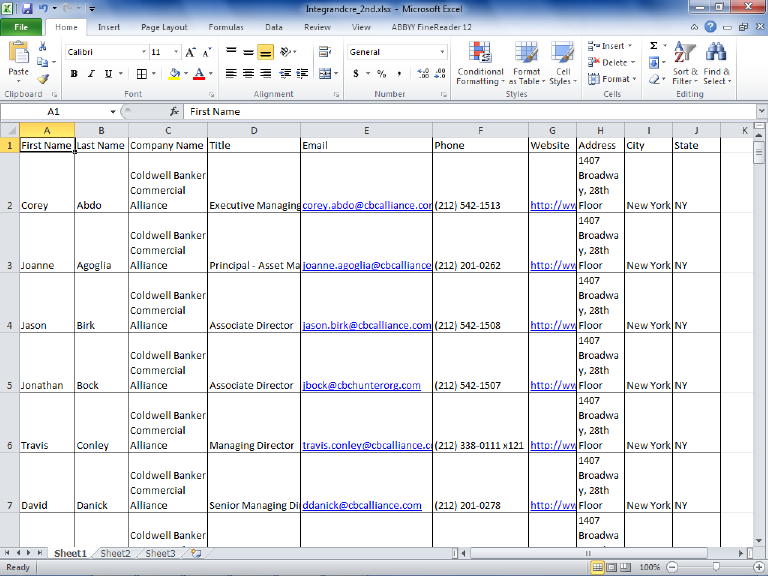Viewport: 768px width, 576px height.
Task: Set Top Align for cell
Action: point(231,51)
